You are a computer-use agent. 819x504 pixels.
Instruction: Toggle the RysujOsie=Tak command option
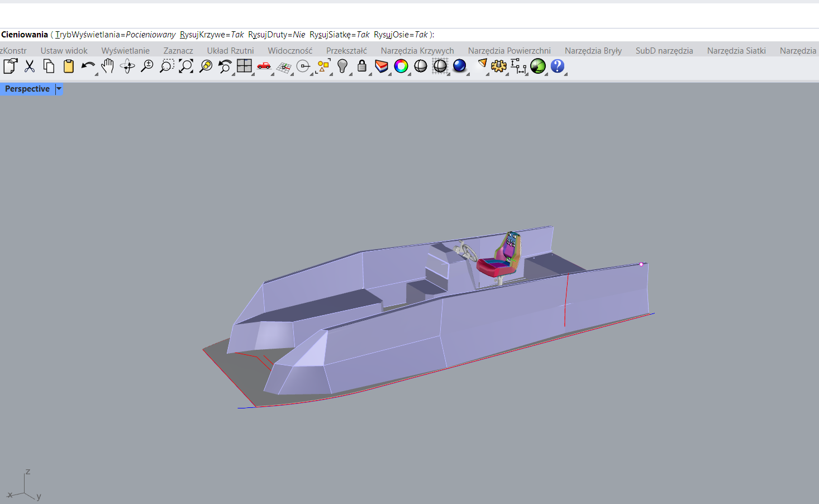point(400,35)
